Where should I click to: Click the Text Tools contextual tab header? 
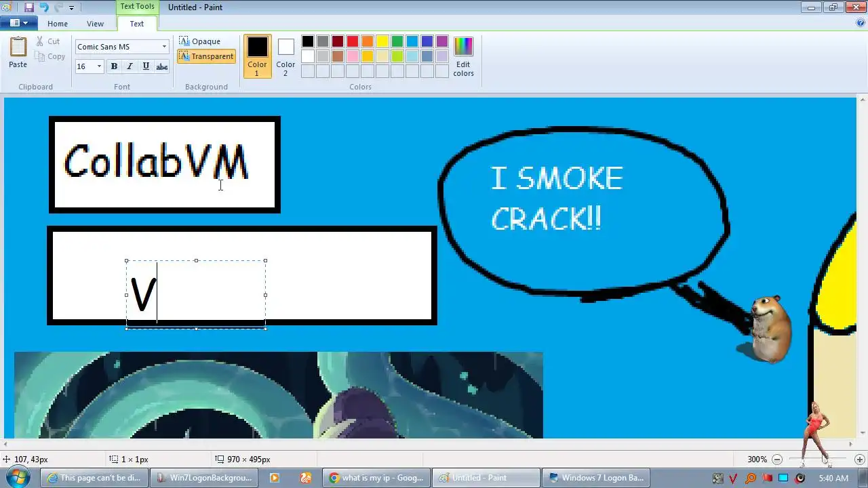[x=137, y=7]
